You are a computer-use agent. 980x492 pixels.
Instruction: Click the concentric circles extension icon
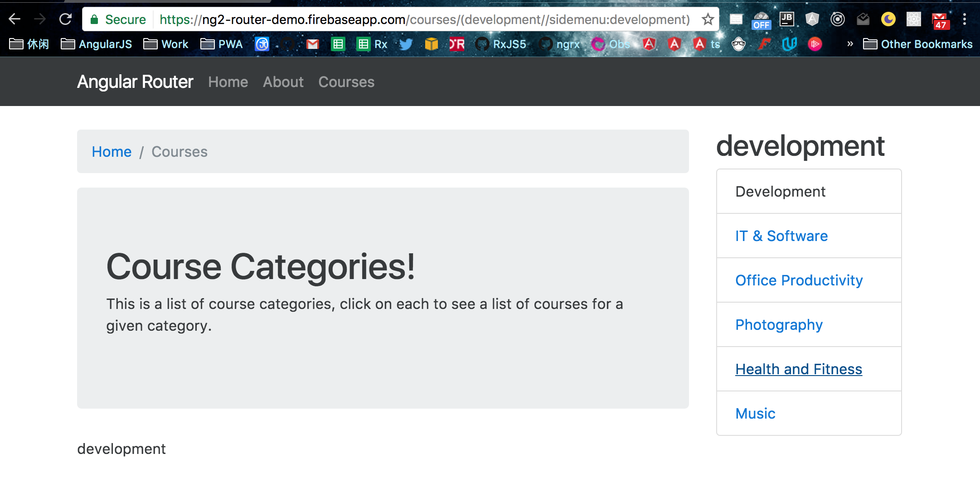(837, 19)
